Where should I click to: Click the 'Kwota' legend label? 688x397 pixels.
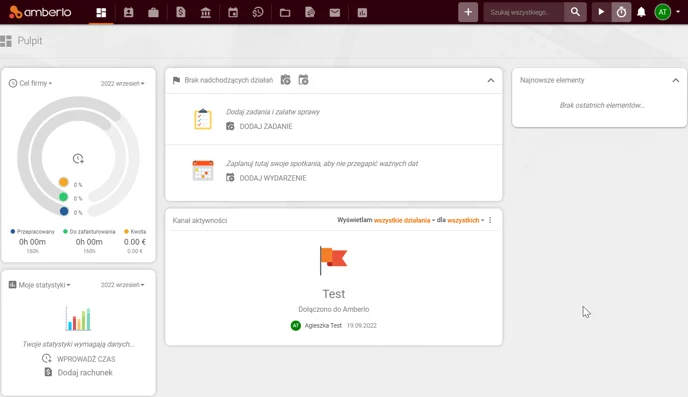[x=138, y=232]
